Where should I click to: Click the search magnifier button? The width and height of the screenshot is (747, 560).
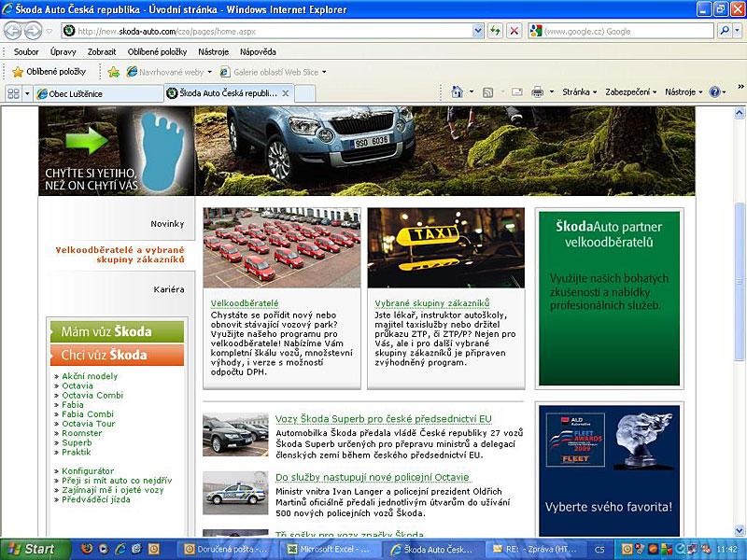point(725,31)
